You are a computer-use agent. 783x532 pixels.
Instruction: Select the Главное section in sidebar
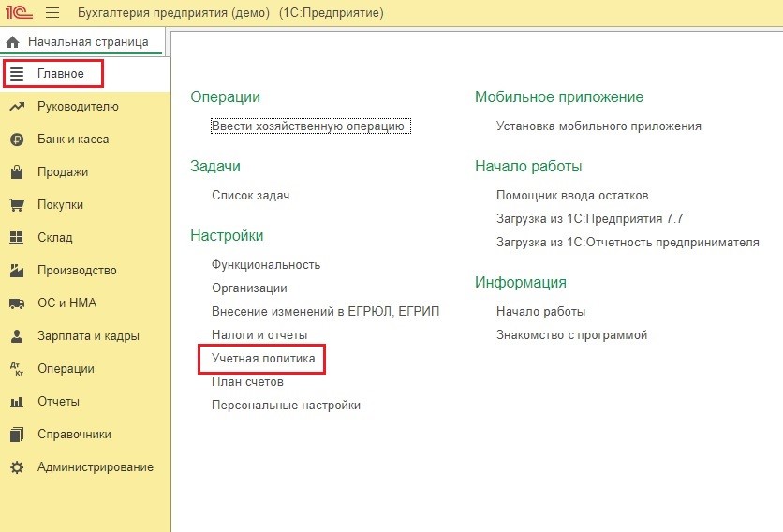[60, 74]
